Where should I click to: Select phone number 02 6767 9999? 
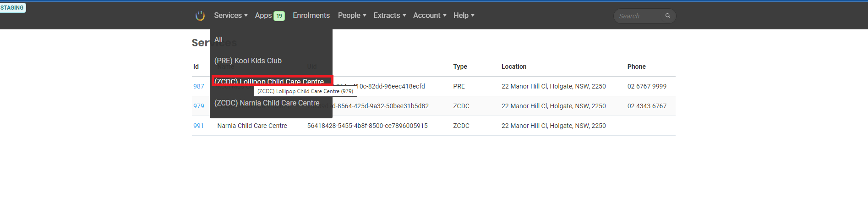point(647,86)
